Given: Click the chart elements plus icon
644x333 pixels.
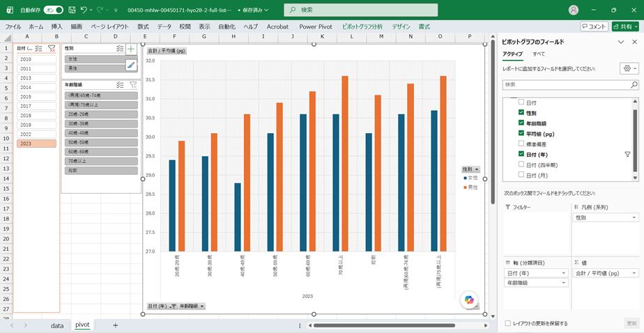Looking at the screenshot, I should [x=131, y=49].
